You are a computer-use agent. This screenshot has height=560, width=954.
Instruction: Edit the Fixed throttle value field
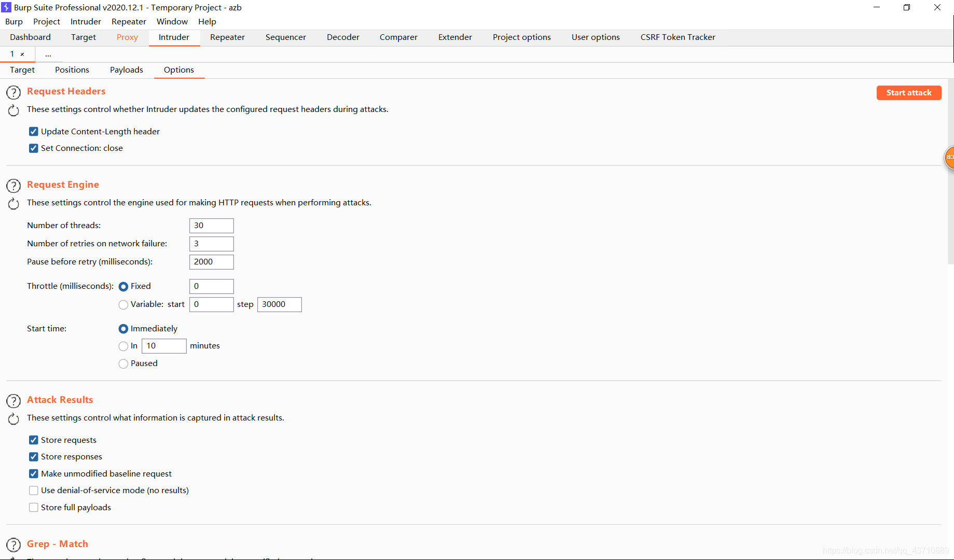(x=212, y=286)
